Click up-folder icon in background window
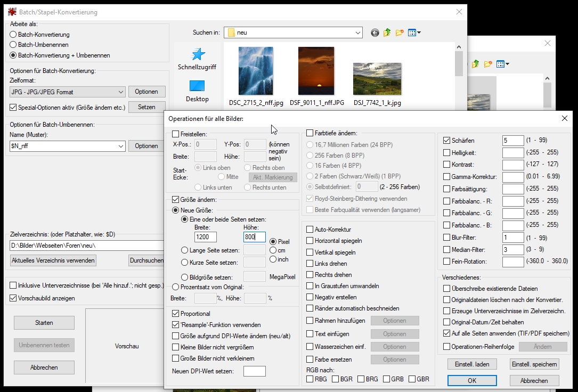578x392 pixels. click(475, 64)
